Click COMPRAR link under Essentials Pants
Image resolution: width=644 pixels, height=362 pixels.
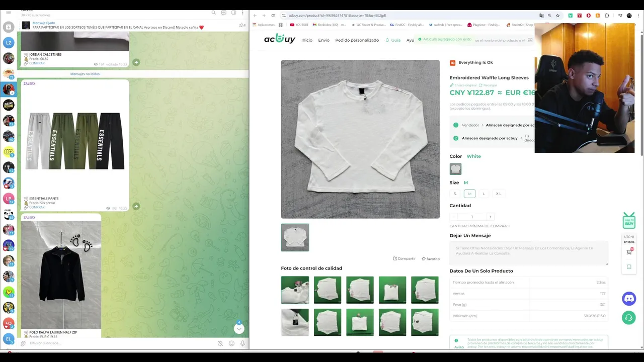(x=37, y=207)
